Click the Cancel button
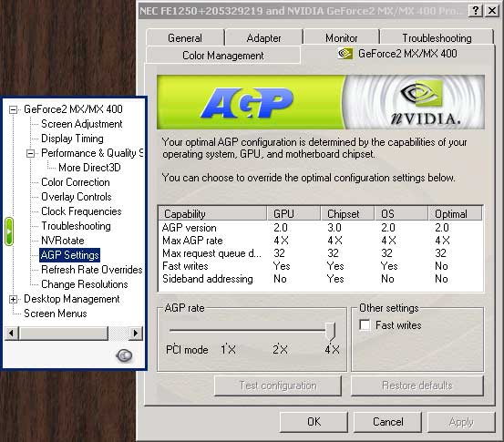Image resolution: width=504 pixels, height=442 pixels. pos(387,421)
